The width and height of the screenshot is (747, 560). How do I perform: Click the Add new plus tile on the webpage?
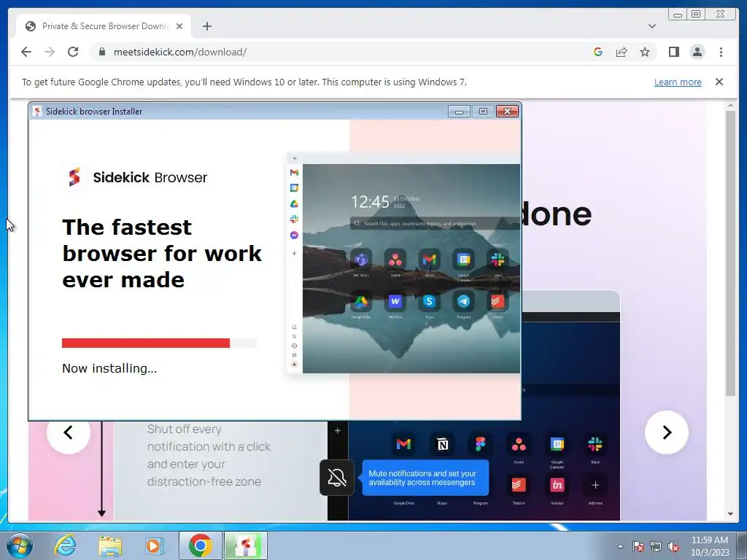595,485
